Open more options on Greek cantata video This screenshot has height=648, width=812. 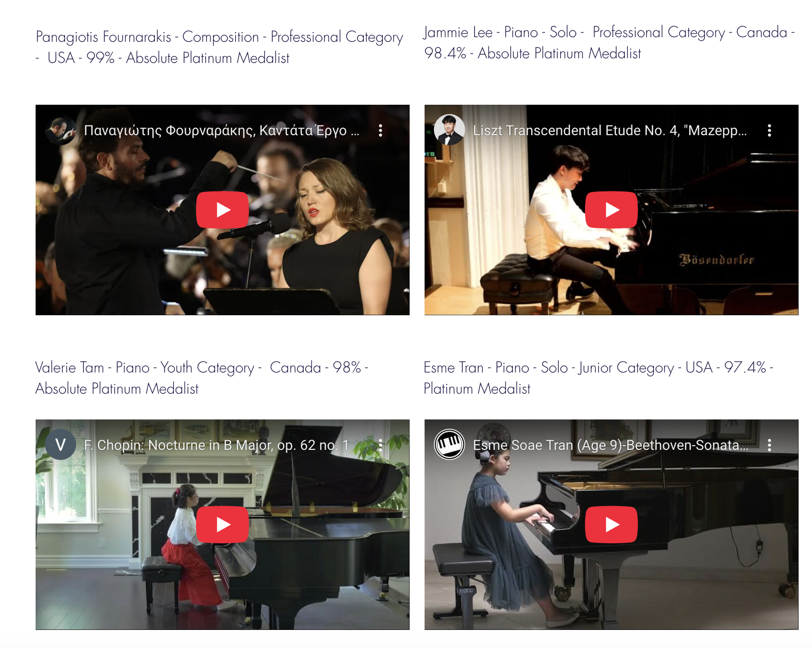[381, 131]
